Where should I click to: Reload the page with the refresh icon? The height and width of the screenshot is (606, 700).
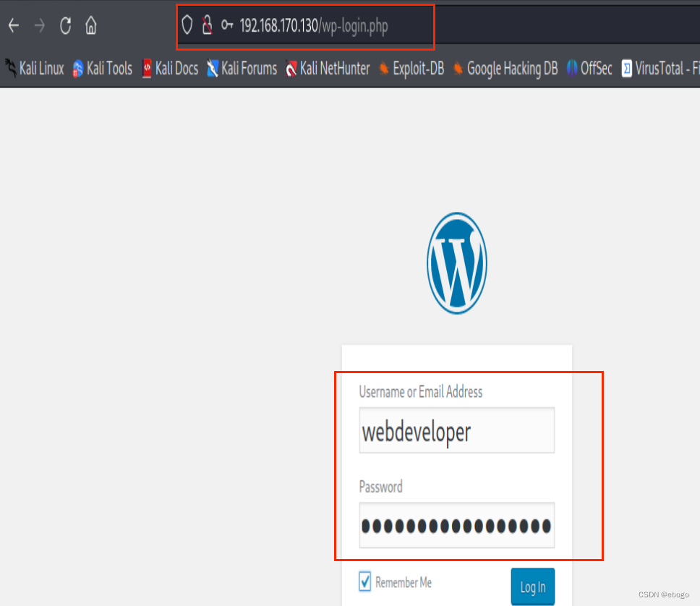(66, 26)
